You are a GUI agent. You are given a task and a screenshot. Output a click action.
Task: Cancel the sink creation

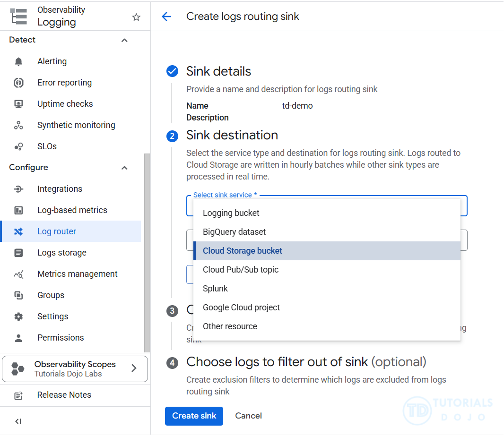pyautogui.click(x=248, y=416)
